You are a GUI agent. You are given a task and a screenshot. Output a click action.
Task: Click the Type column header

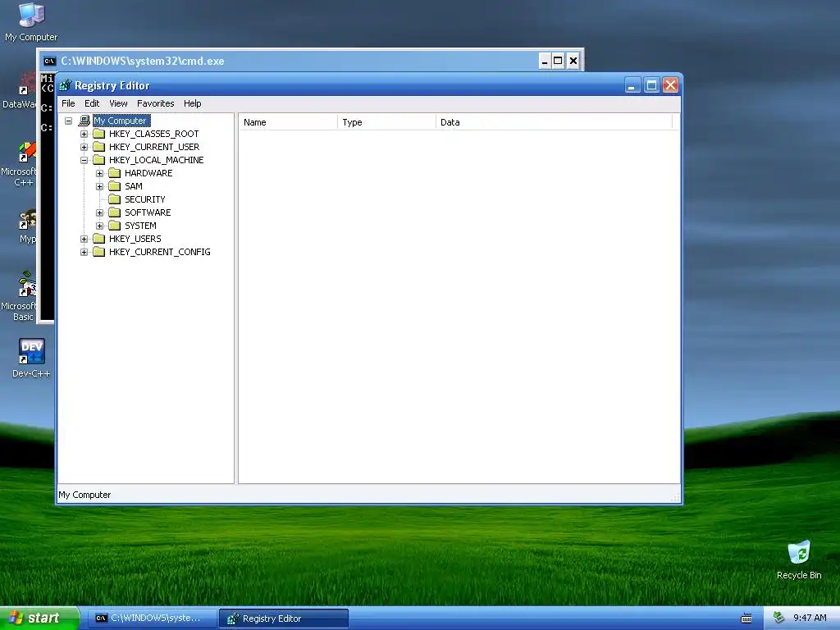tap(386, 122)
